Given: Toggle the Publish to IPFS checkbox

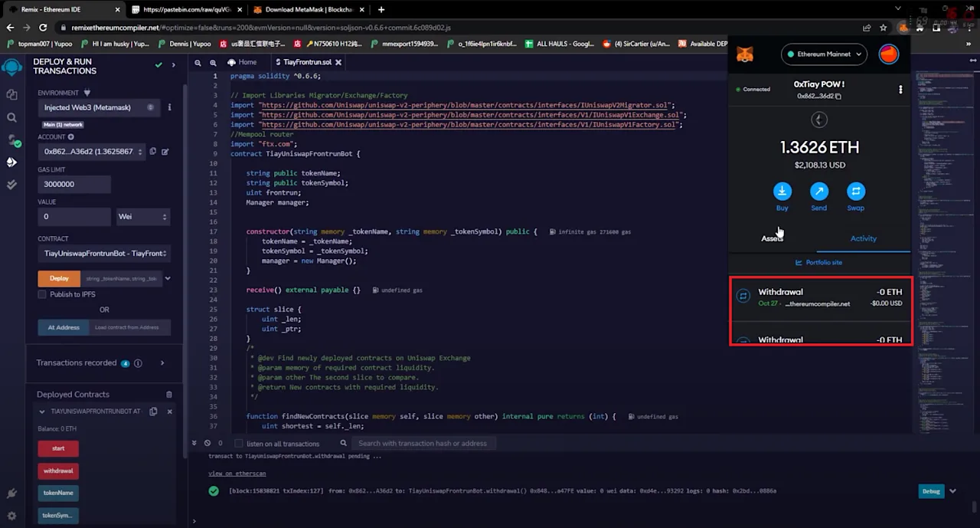Looking at the screenshot, I should pyautogui.click(x=42, y=294).
